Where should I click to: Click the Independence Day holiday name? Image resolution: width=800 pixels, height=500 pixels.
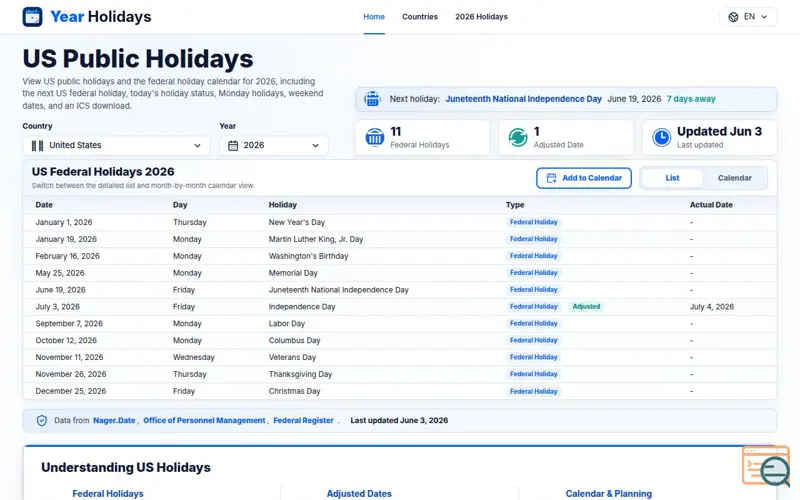pos(302,307)
